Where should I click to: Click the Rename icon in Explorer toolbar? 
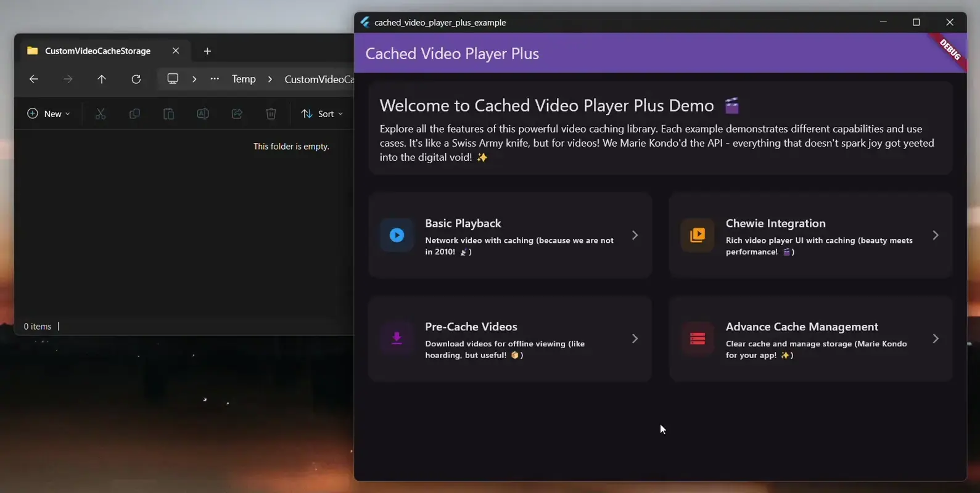pyautogui.click(x=203, y=113)
